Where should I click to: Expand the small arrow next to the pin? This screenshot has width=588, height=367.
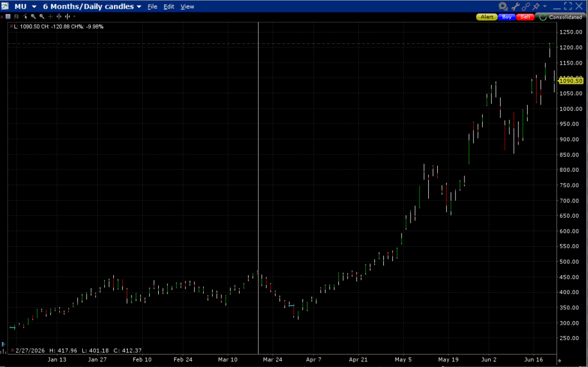pos(545,6)
